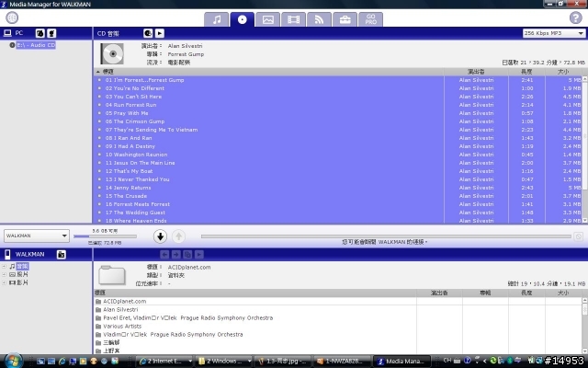
Task: Select track 07 They're Sending Me To Vietnam
Action: [x=337, y=130]
